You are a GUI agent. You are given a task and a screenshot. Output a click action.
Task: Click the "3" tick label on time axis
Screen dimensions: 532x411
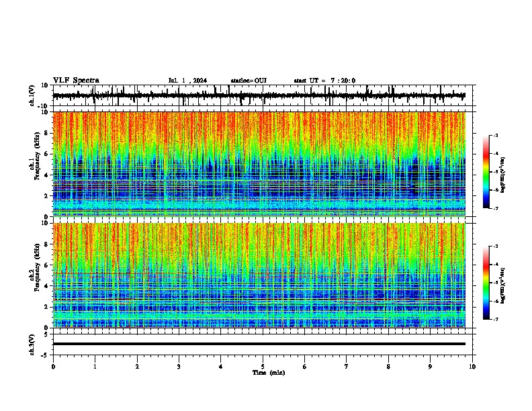point(179,367)
